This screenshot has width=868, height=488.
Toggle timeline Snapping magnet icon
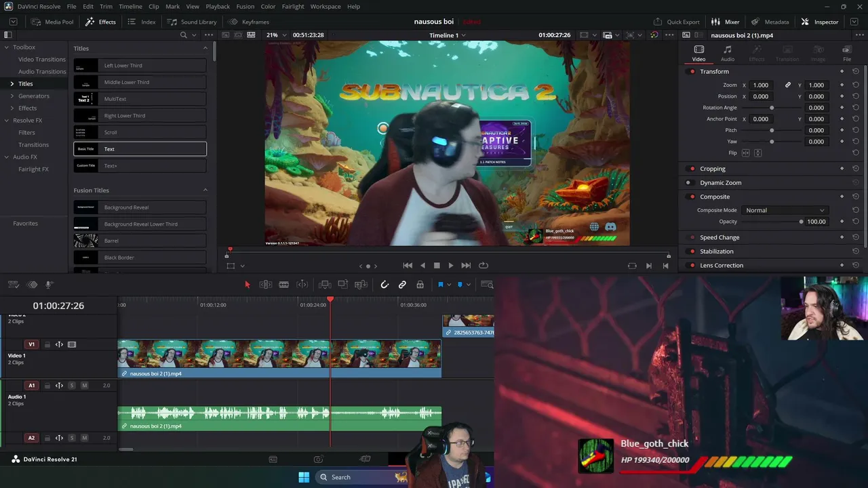click(x=384, y=285)
